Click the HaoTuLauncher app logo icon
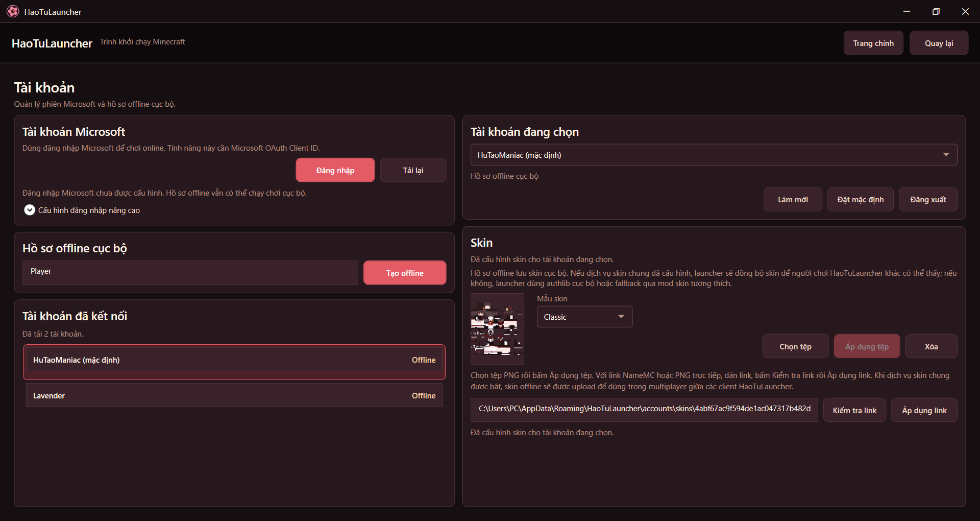Viewport: 980px width, 521px height. pos(13,11)
